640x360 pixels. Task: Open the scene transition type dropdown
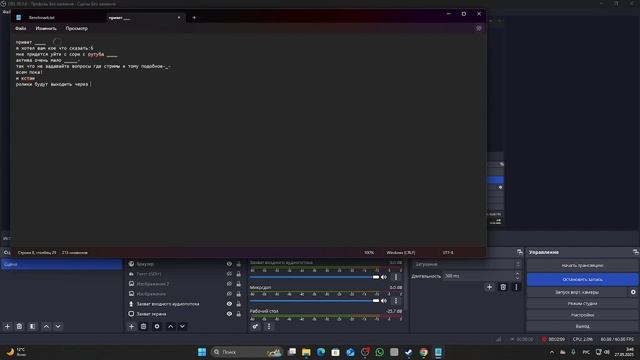467,264
